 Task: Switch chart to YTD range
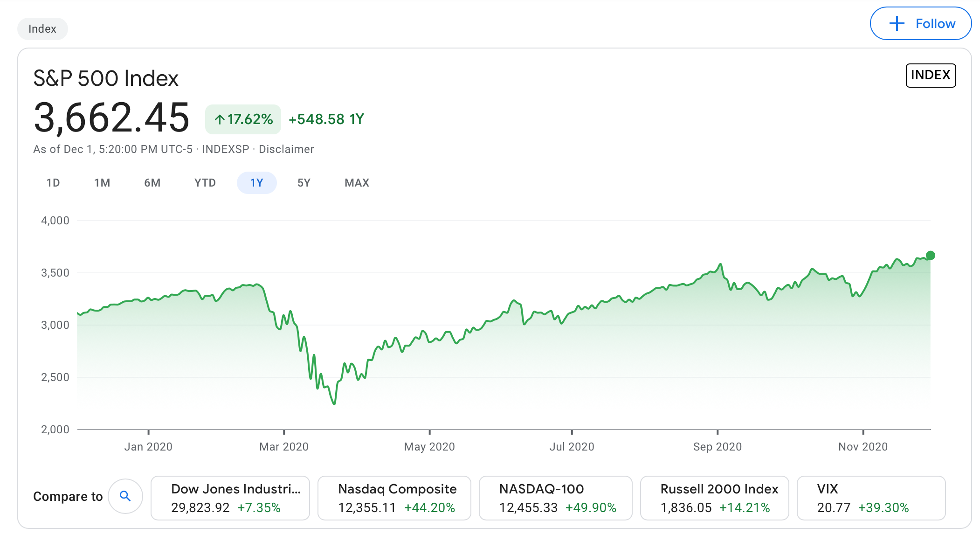pos(205,183)
